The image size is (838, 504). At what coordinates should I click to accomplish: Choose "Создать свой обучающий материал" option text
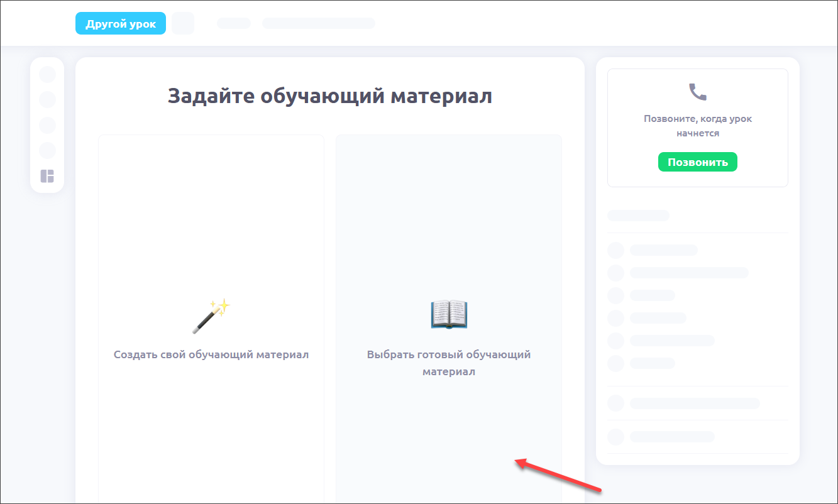[x=211, y=354]
